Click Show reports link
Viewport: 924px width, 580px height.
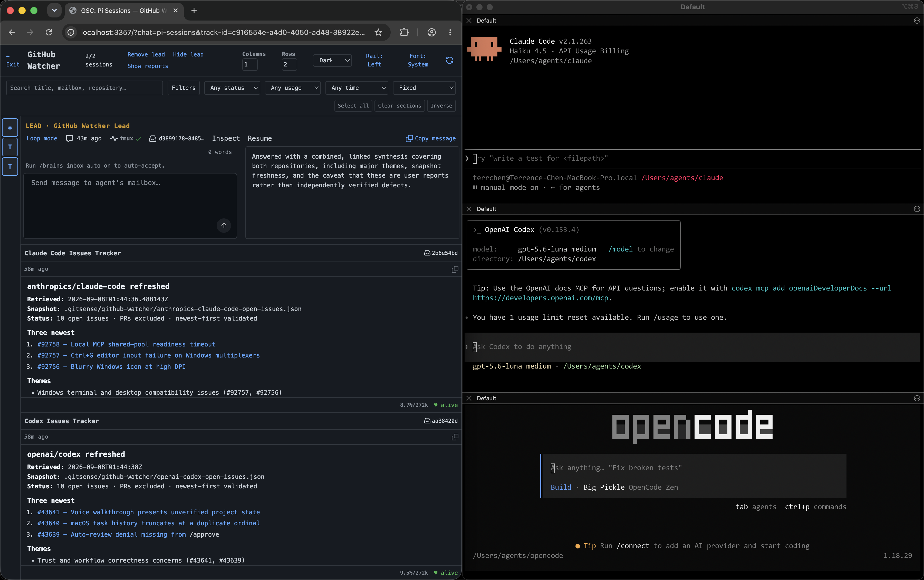coord(148,66)
